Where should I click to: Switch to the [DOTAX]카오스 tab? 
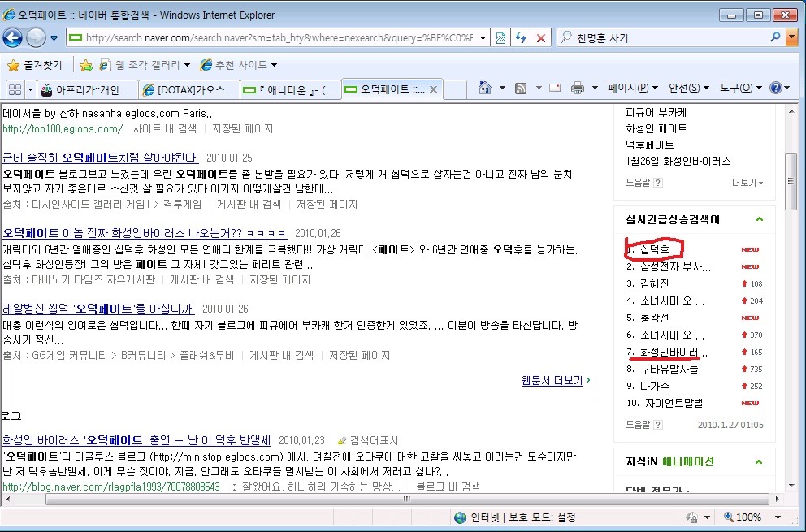(189, 90)
